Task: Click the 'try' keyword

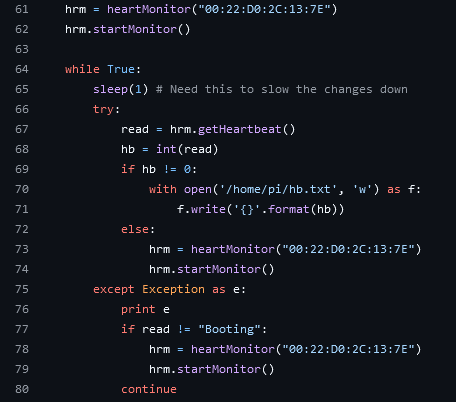Action: point(103,109)
